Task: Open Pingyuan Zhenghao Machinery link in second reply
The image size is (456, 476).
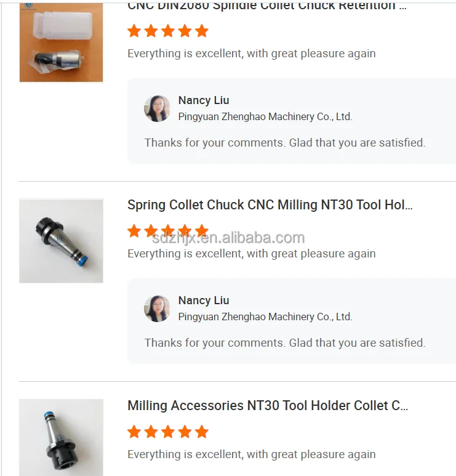Action: click(x=265, y=317)
